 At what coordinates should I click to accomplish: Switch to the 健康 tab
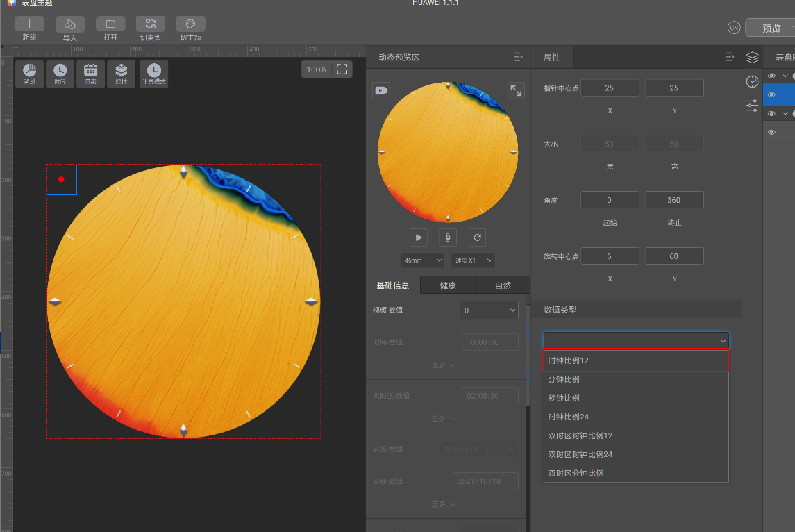pyautogui.click(x=448, y=285)
